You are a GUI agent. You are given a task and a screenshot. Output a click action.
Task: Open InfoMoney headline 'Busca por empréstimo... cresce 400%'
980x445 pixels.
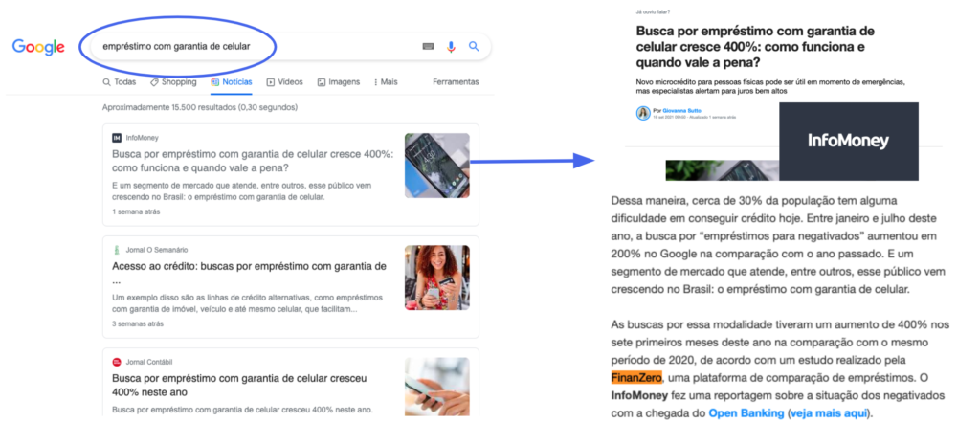[x=253, y=161]
